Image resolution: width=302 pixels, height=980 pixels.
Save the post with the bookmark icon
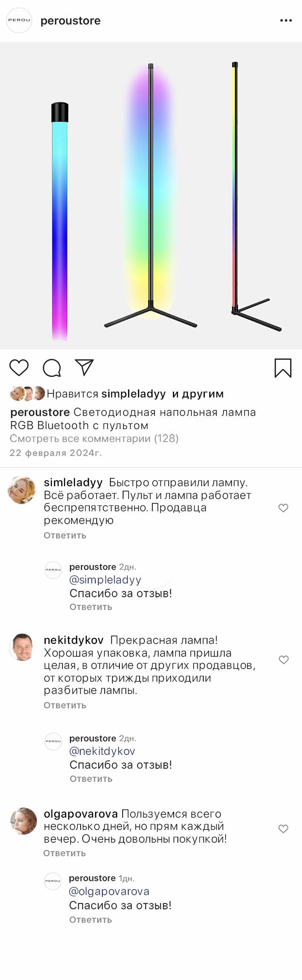[283, 368]
